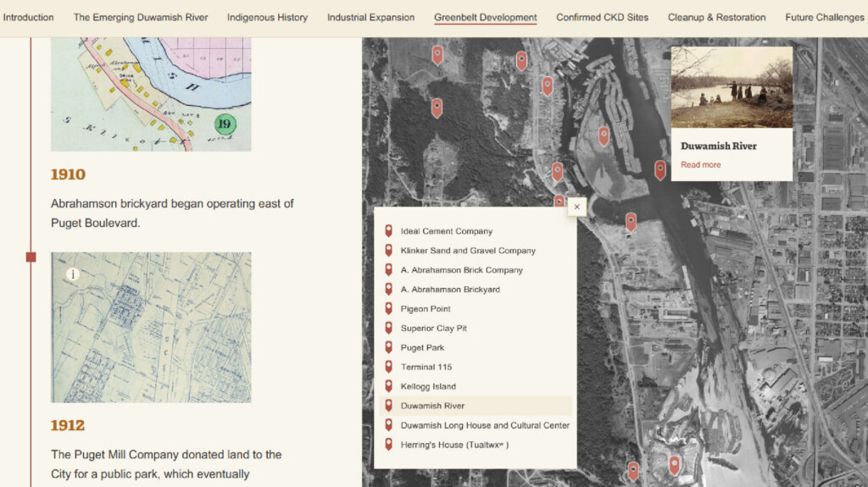Open the 1912 blueprint map image
The image size is (868, 487).
tap(151, 328)
